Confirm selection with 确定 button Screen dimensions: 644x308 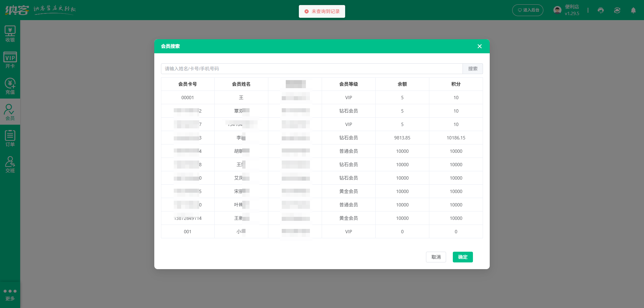463,257
